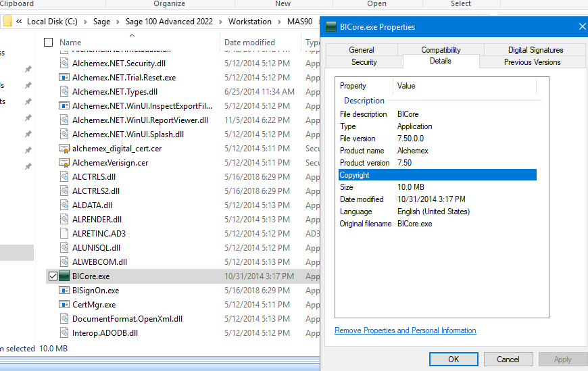Click the MAS90 breadcrumb segment
This screenshot has height=371, width=588.
(x=299, y=22)
